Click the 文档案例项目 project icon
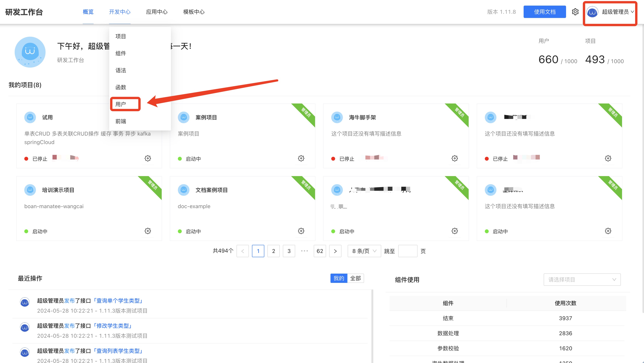 click(183, 190)
